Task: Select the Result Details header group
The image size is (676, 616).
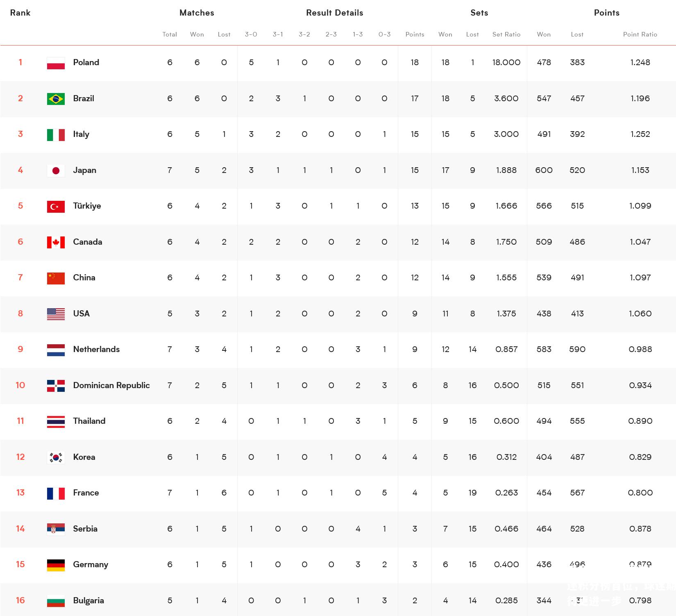Action: click(335, 13)
